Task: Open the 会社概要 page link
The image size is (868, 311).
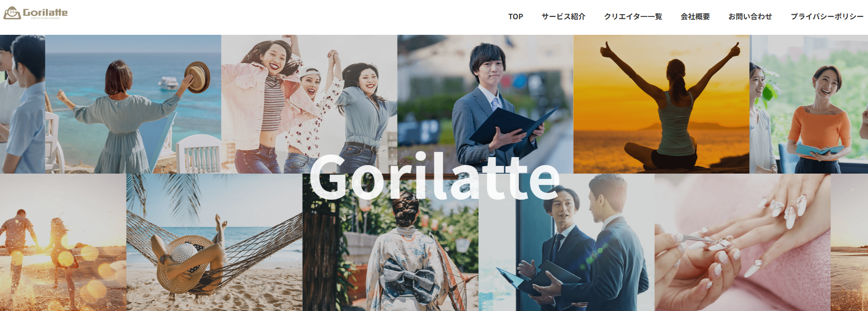Action: pos(695,16)
